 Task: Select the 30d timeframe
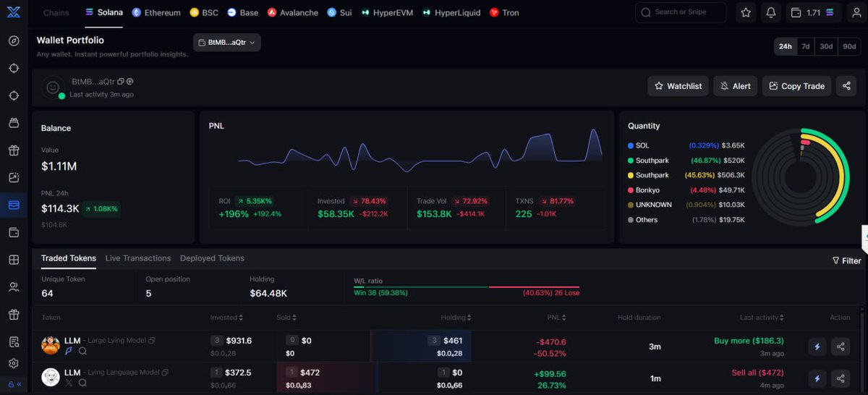pos(826,46)
